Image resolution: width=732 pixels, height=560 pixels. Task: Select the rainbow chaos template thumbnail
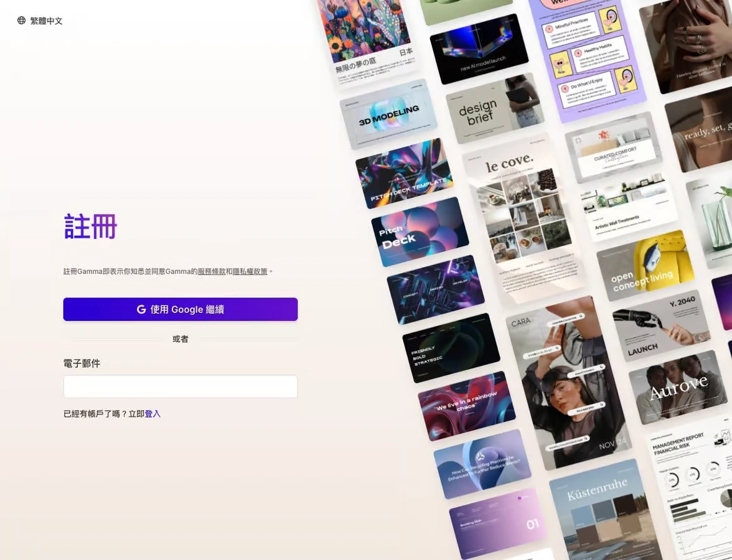(466, 406)
